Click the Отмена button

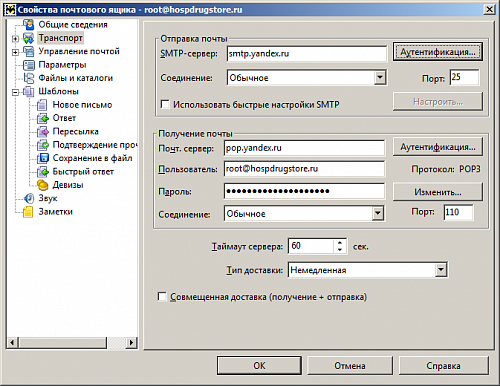point(350,366)
